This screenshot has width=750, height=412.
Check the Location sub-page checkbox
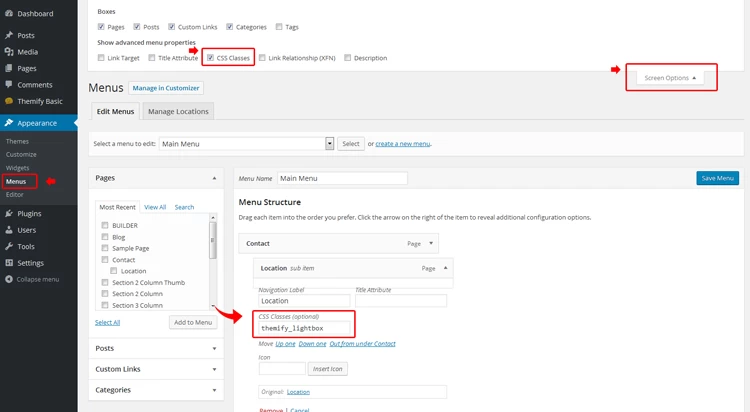[x=114, y=271]
